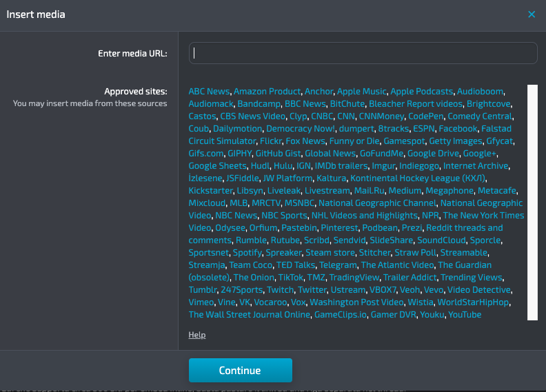This screenshot has height=392, width=546.
Task: Click the NHL Videos and Highlights link
Action: pos(365,216)
